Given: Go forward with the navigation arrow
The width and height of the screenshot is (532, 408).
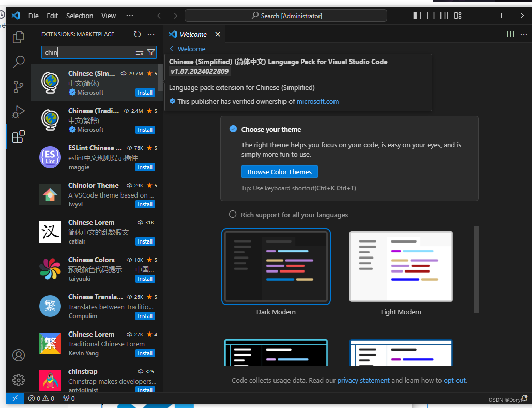Looking at the screenshot, I should coord(174,16).
